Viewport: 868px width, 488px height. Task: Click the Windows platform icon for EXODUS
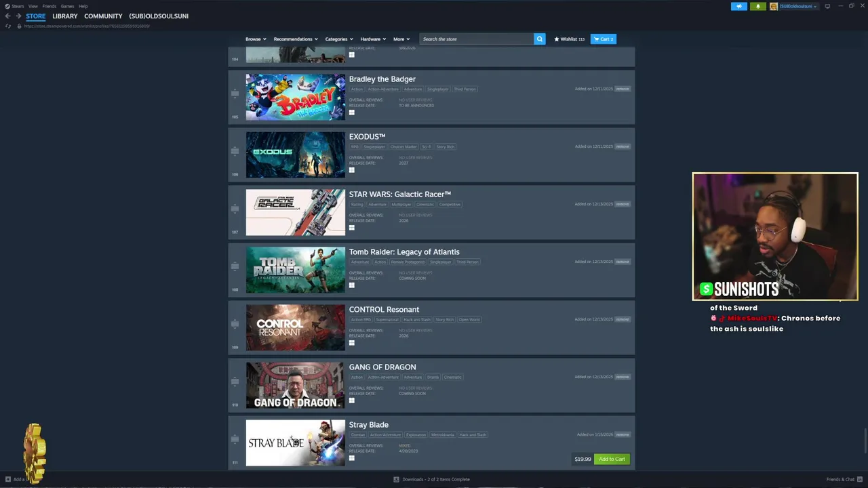(x=351, y=170)
